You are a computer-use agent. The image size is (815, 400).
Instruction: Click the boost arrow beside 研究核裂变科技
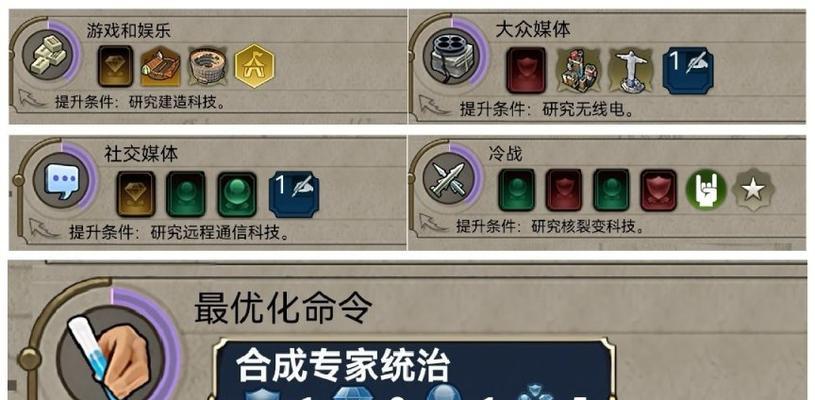pos(432,222)
